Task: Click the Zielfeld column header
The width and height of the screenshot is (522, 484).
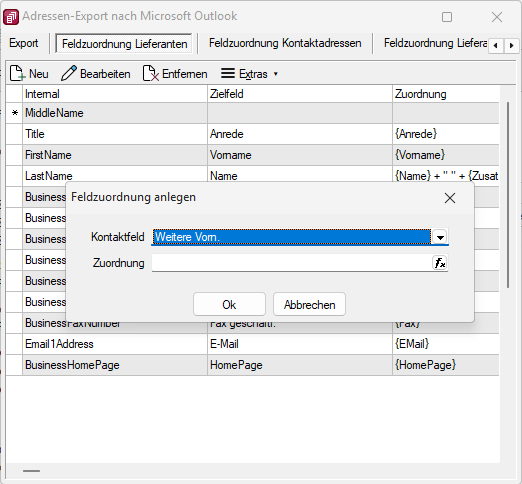Action: pos(300,94)
